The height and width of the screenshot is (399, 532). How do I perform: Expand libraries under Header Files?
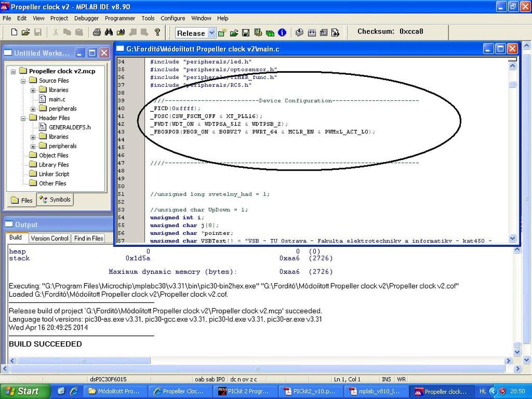(33, 137)
